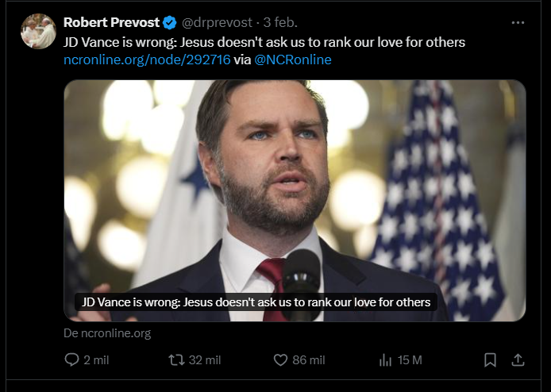The width and height of the screenshot is (551, 392).
Task: Click the "De ncronline.org" source label
Action: tap(107, 333)
